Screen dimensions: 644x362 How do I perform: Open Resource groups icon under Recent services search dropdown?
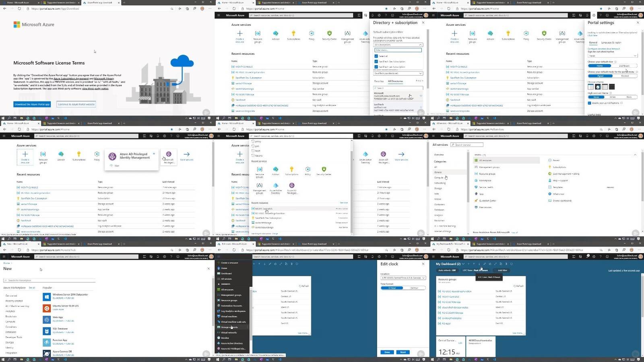coord(260,169)
